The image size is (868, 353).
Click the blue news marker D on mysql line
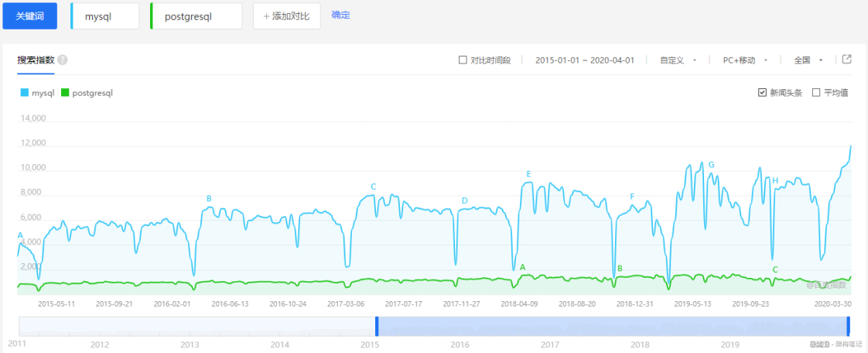click(464, 200)
